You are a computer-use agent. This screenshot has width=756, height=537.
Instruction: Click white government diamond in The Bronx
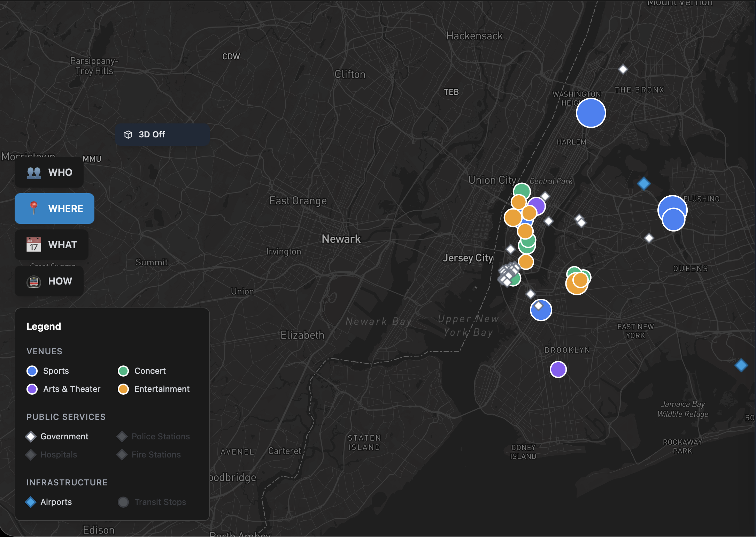point(623,69)
